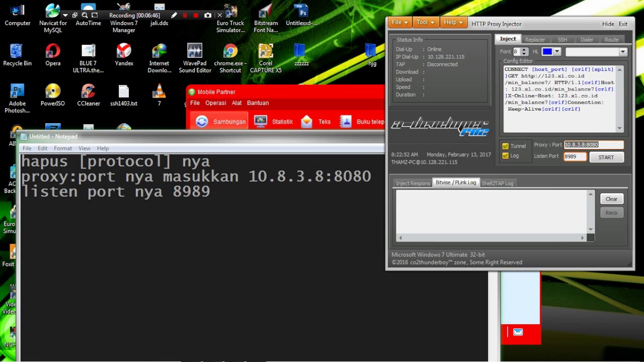
Task: Select the BLUE 7 ULTRA theme file
Action: 88,59
